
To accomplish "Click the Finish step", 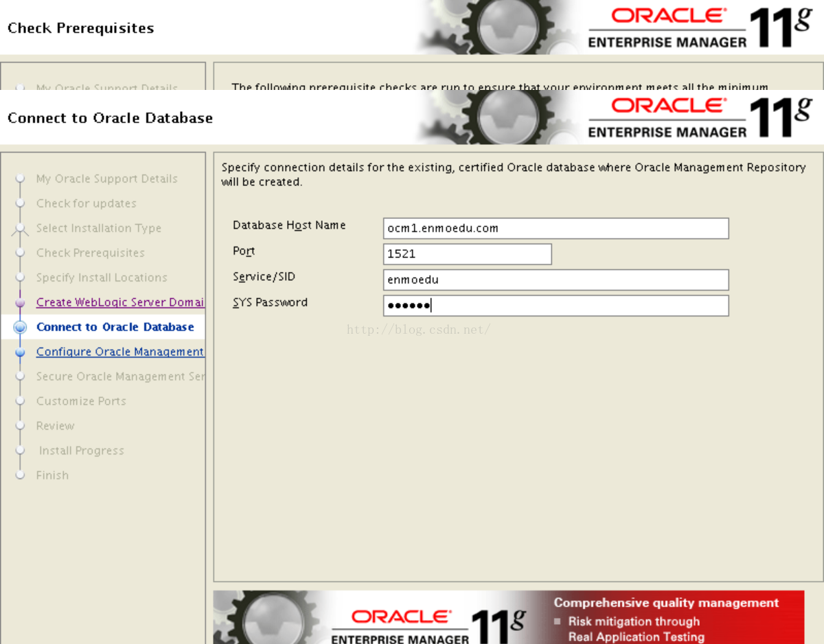I will click(52, 475).
